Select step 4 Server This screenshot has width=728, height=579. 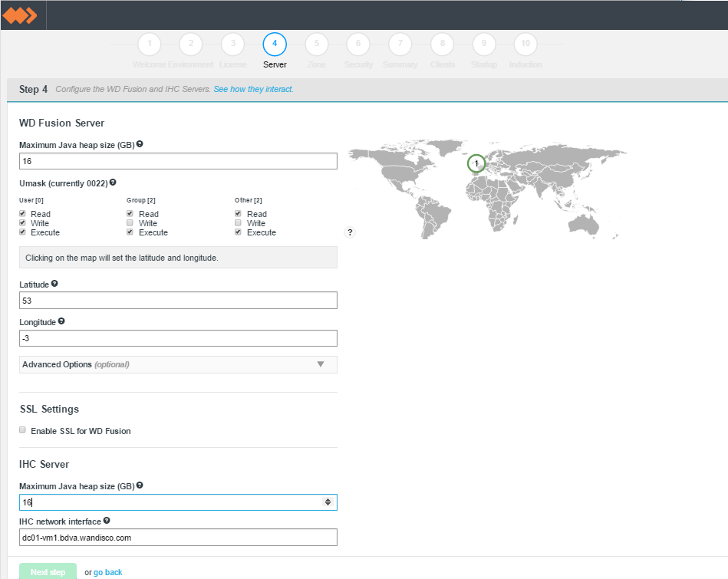pyautogui.click(x=275, y=44)
